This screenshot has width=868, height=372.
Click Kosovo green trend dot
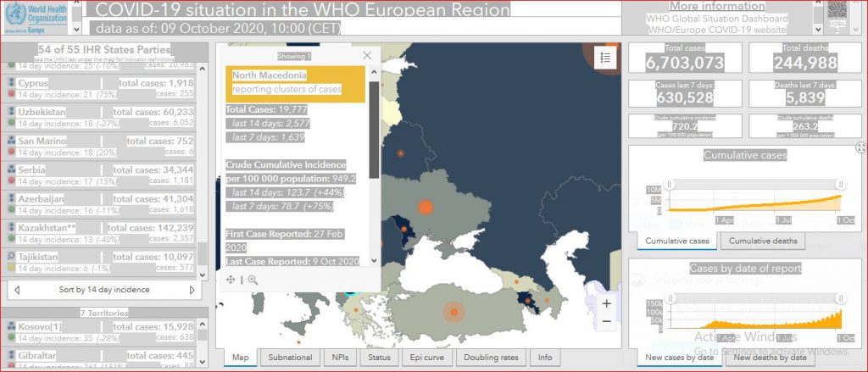tap(11, 337)
